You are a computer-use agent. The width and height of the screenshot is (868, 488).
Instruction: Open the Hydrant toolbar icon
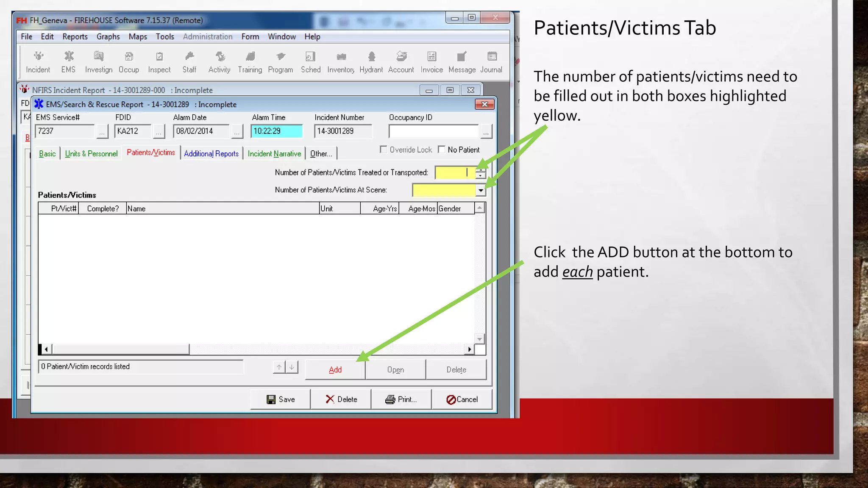(371, 62)
